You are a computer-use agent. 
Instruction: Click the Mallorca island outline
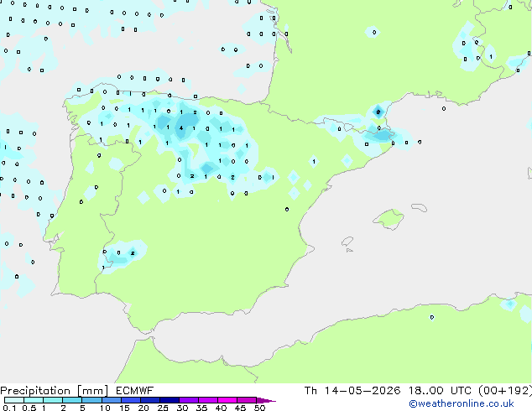coord(389,219)
